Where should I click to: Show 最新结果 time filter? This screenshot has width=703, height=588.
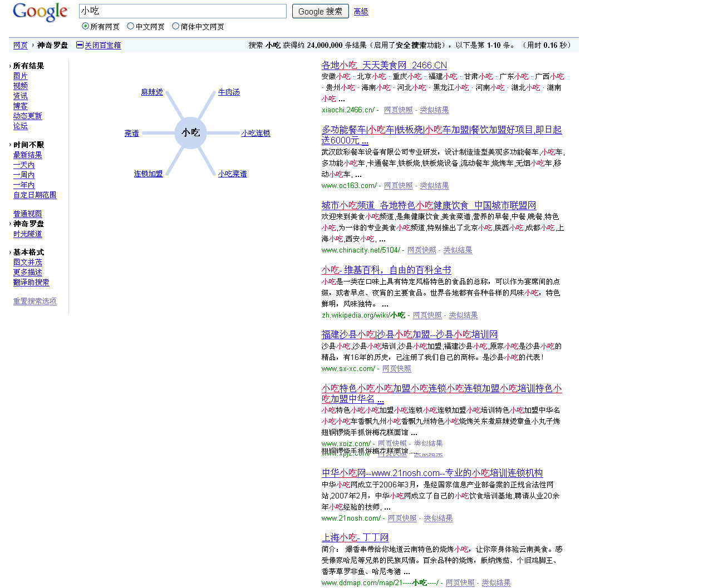pos(27,155)
